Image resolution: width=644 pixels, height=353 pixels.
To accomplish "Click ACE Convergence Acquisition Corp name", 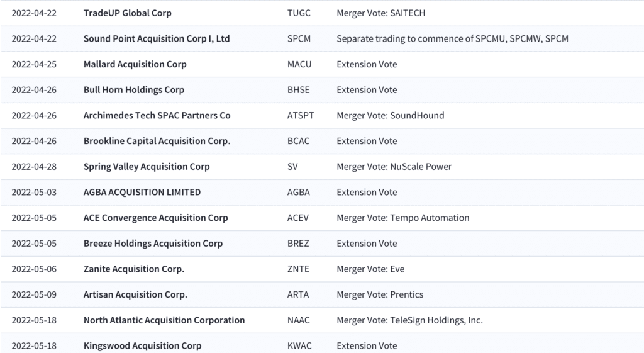I will point(155,218).
